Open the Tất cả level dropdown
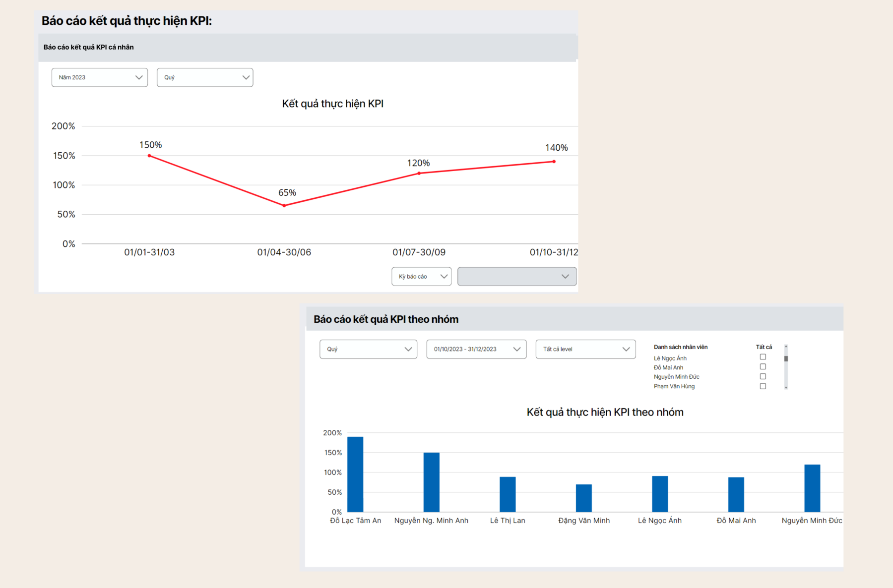Viewport: 893px width, 588px height. [x=585, y=349]
